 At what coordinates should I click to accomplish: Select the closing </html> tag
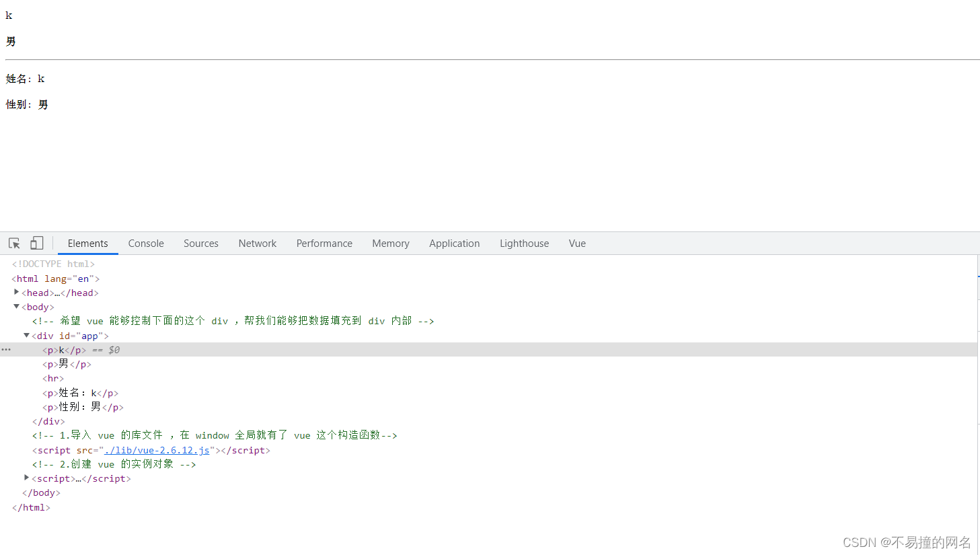pos(31,507)
